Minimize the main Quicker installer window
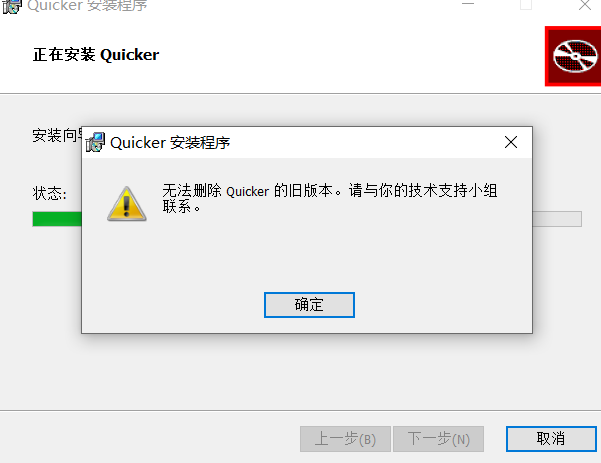Viewport: 601px width, 463px height. (x=468, y=5)
